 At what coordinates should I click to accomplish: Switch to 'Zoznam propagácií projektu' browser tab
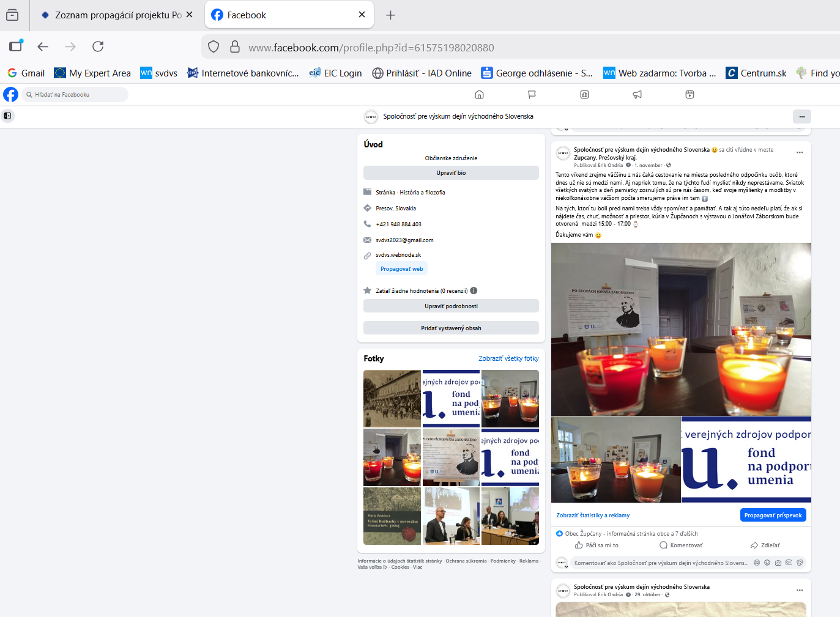116,15
